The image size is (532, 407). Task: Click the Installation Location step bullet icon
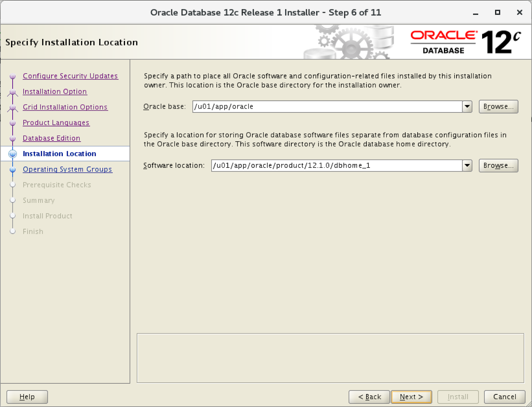(13, 154)
